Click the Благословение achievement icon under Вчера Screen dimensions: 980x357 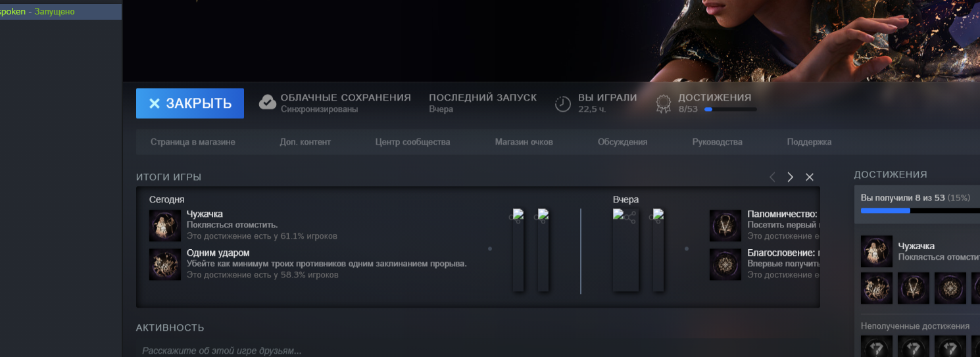[725, 264]
